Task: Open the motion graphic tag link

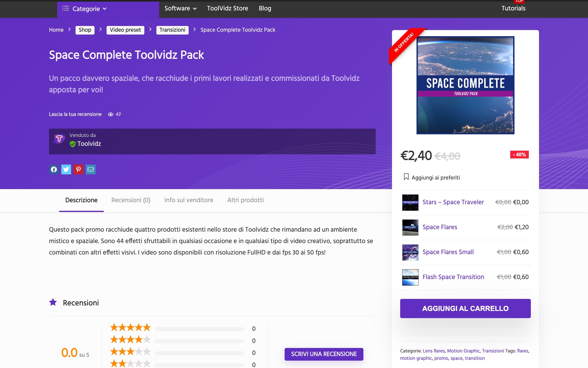Action: tap(416, 358)
